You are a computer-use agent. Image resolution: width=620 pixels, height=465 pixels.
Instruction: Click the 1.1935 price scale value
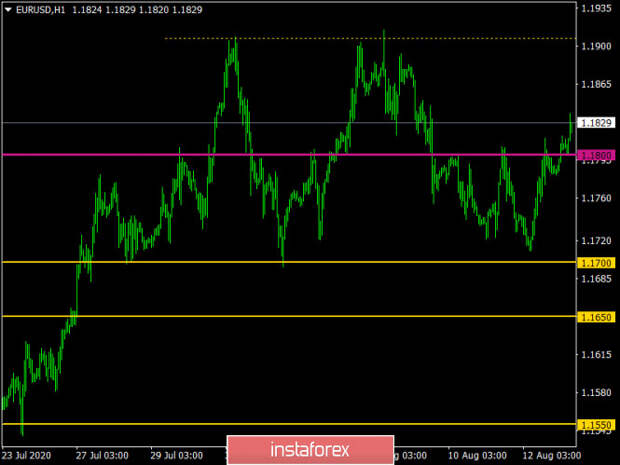[x=596, y=9]
